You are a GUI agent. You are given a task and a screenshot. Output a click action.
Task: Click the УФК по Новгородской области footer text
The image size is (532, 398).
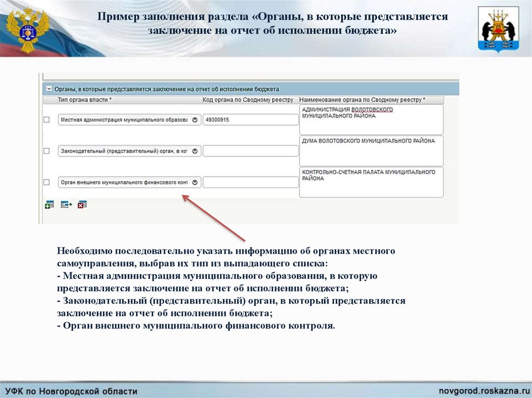[71, 391]
